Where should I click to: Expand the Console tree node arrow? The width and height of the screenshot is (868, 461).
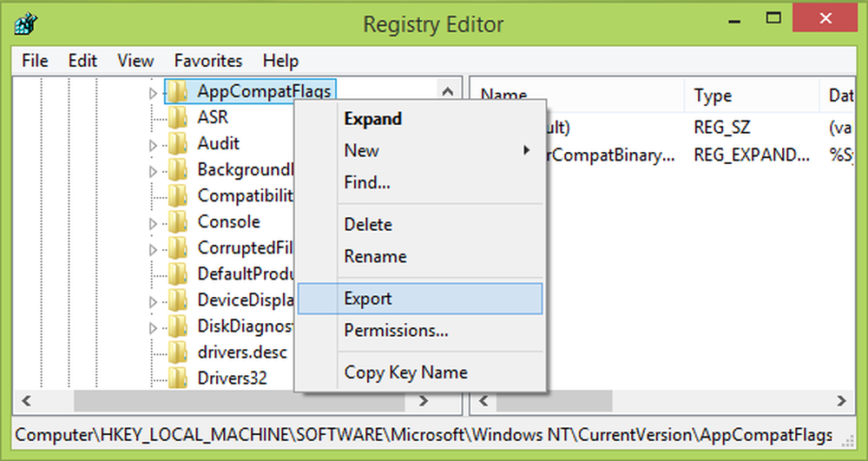pos(154,224)
